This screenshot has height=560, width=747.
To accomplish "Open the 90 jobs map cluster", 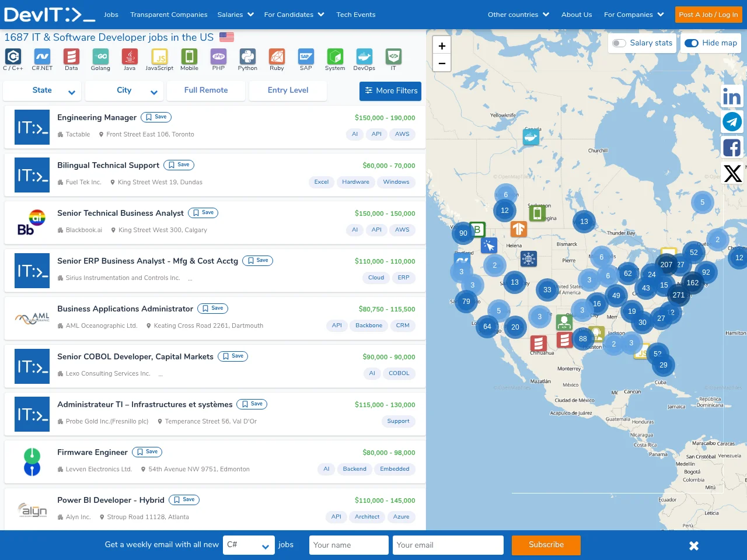I will 463,233.
